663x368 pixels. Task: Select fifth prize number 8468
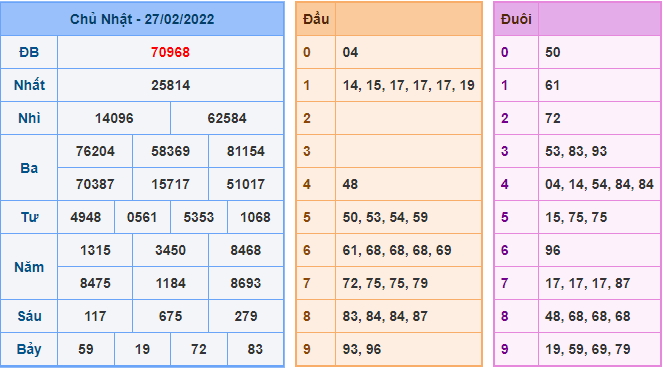pos(246,250)
